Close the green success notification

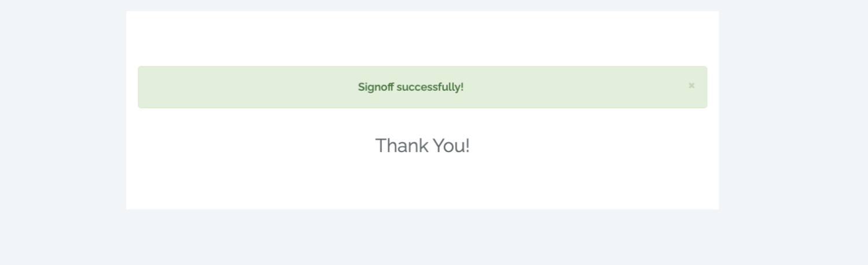point(691,86)
